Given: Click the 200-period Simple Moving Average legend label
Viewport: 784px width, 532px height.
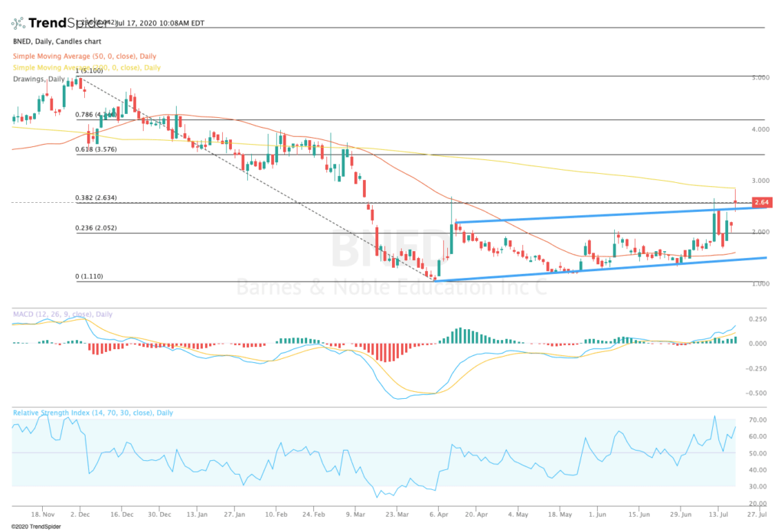Looking at the screenshot, I should click(87, 67).
